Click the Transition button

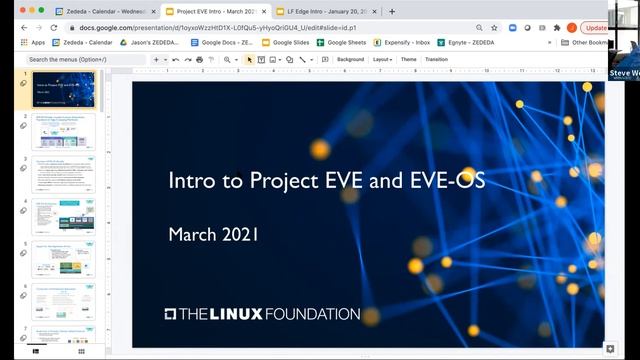click(x=436, y=60)
